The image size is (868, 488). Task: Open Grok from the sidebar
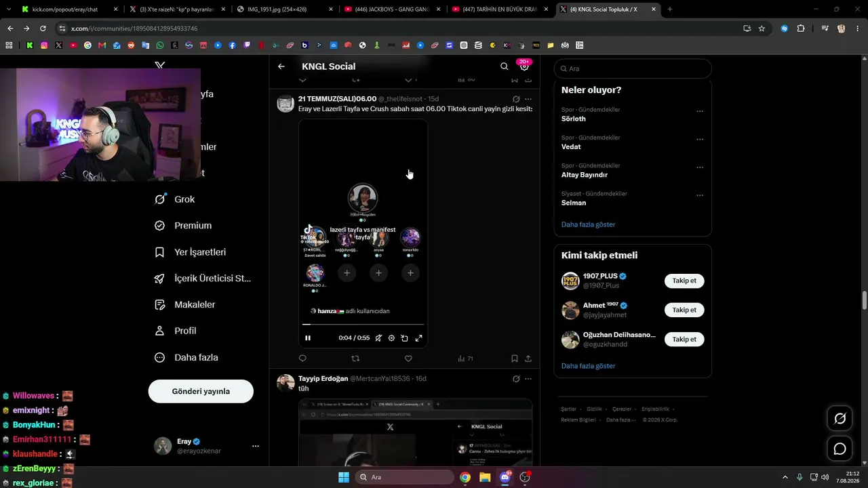pos(175,199)
